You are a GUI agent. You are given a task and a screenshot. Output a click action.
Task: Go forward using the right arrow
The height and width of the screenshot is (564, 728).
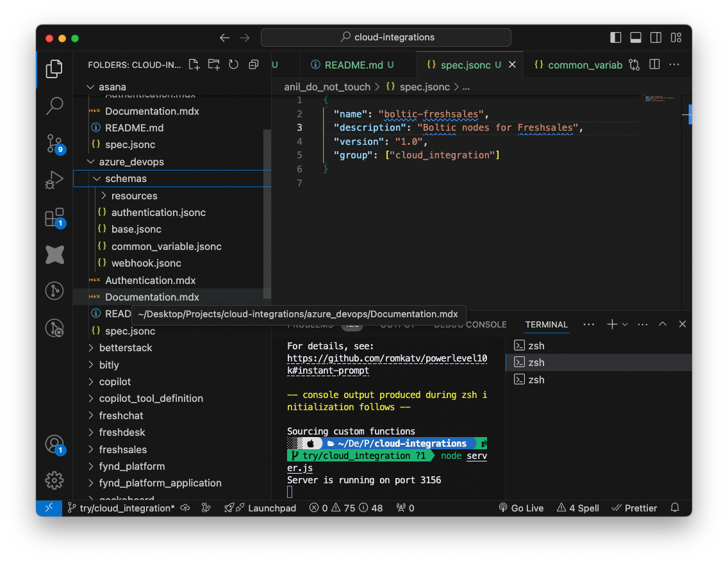[x=245, y=38]
